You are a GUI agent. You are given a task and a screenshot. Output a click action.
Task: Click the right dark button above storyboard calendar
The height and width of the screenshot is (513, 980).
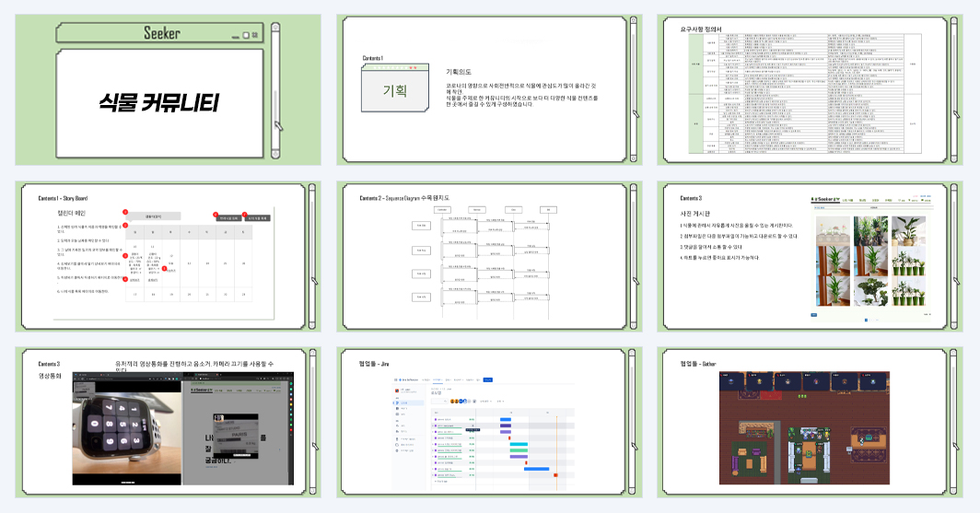point(257,218)
